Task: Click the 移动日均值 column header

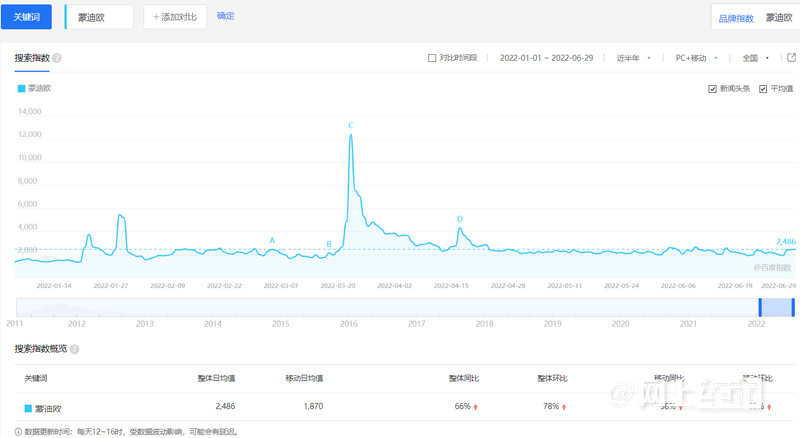Action: (304, 378)
